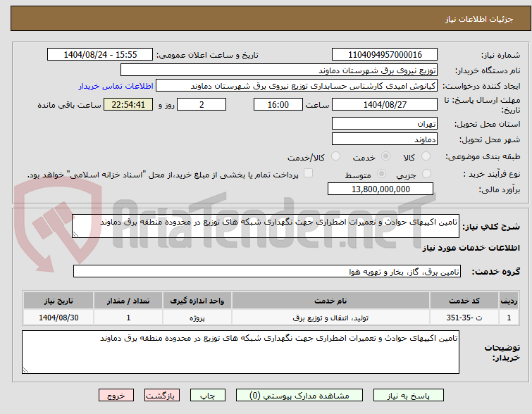This screenshot has width=532, height=414.
Task: Click the نام خدمت column header
Action: (330, 301)
